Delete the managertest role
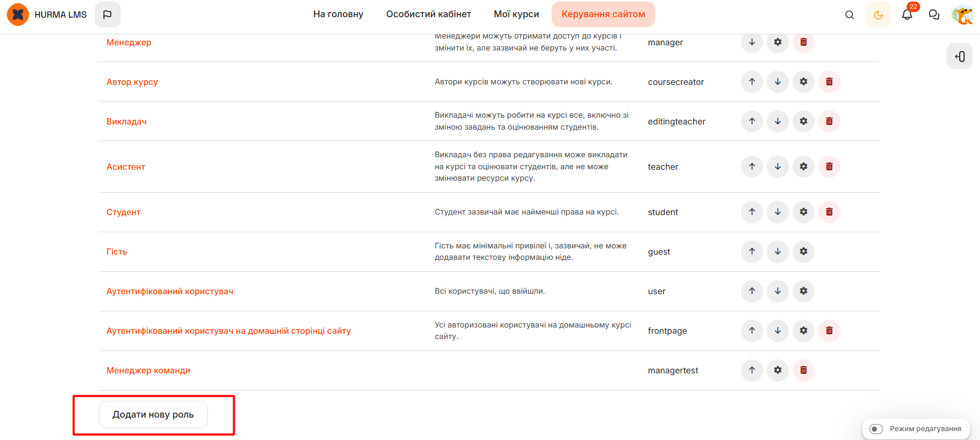Image resolution: width=980 pixels, height=440 pixels. click(804, 370)
